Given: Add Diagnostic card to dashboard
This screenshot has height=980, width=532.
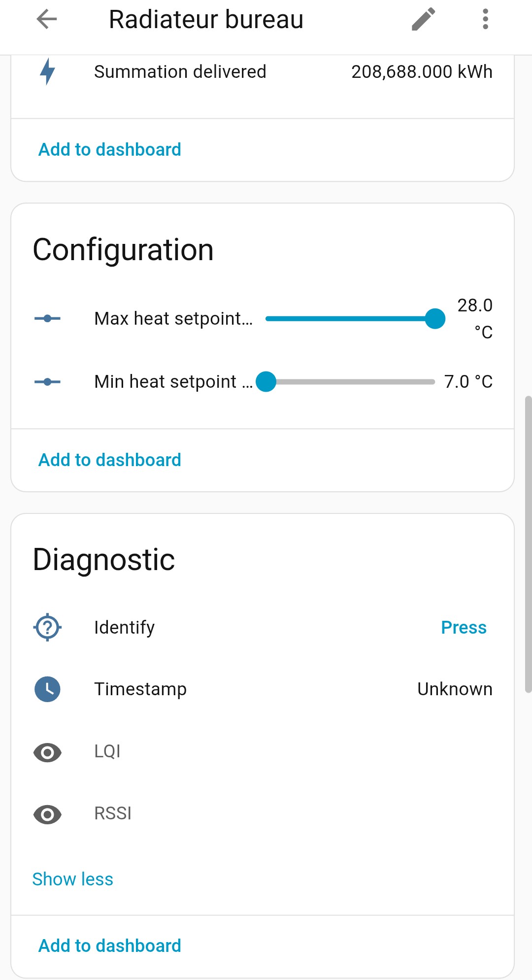Looking at the screenshot, I should click(110, 946).
